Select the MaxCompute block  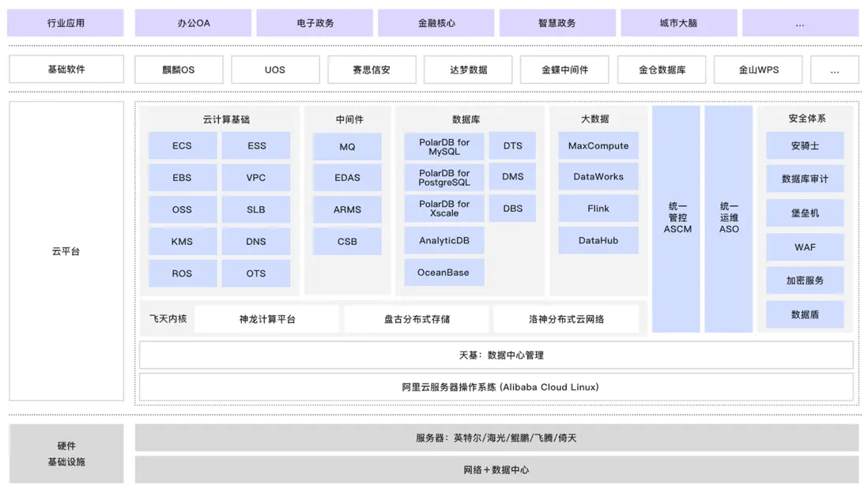click(598, 145)
